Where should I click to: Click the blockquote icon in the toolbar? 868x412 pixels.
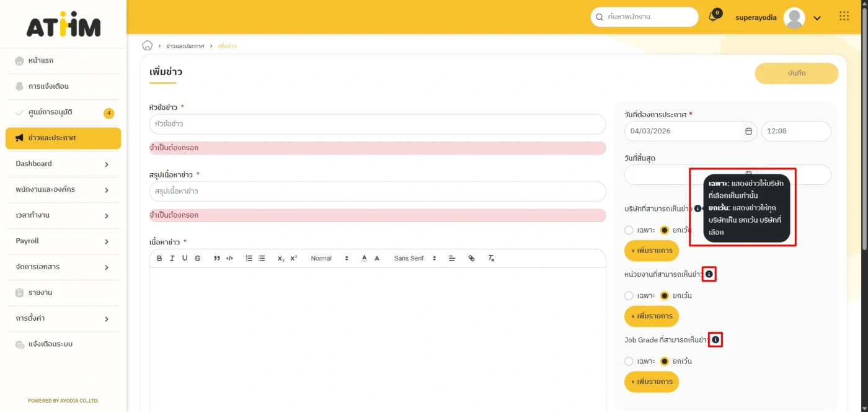coord(217,258)
